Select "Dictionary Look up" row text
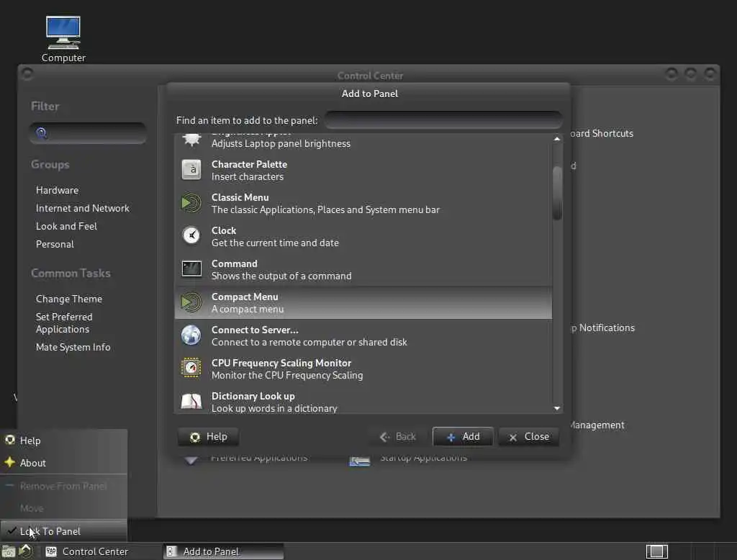The width and height of the screenshot is (737, 560). [253, 396]
